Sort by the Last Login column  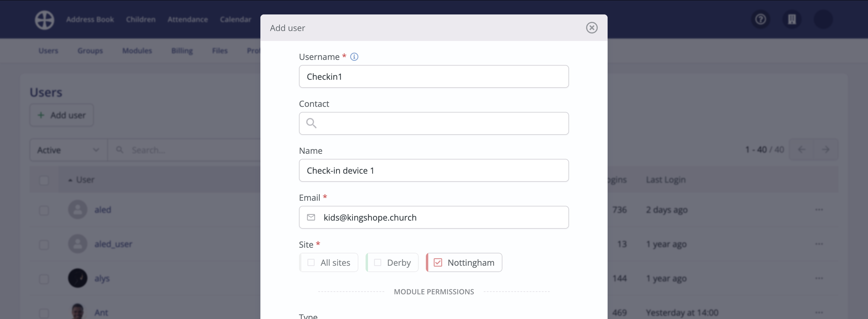pyautogui.click(x=665, y=180)
